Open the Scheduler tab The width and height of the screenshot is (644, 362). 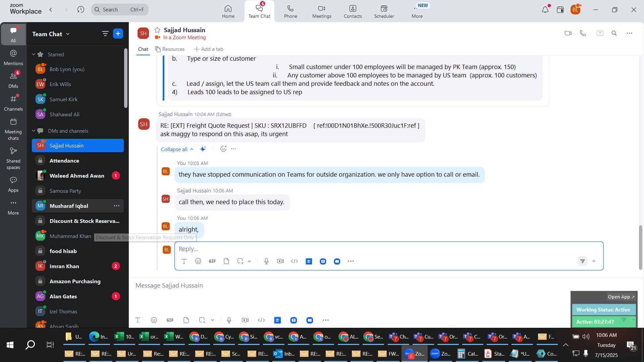click(x=384, y=11)
